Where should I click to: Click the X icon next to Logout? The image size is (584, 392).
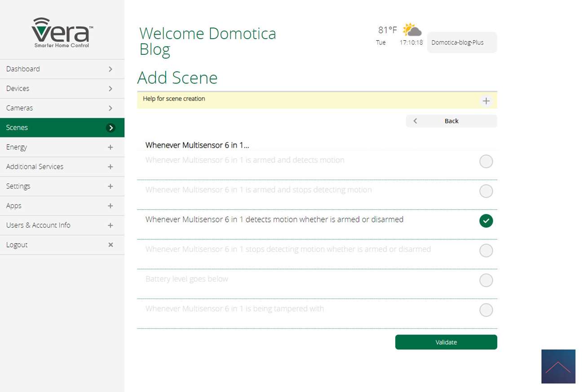[x=111, y=245]
